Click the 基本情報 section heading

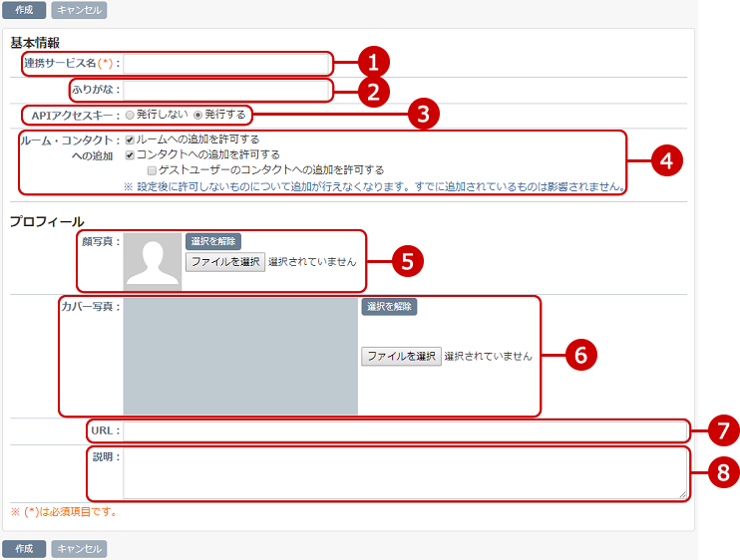[x=35, y=43]
